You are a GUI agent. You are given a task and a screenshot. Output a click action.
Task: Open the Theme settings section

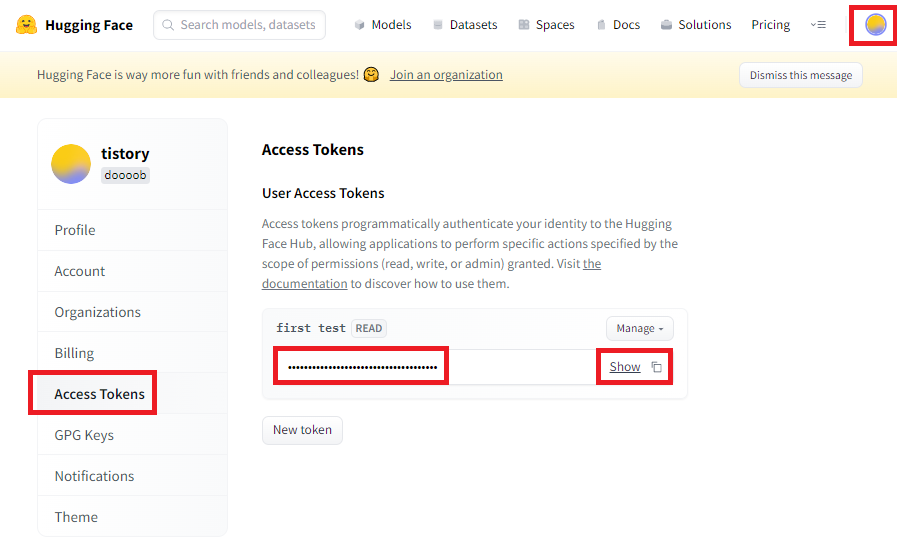coord(133,517)
